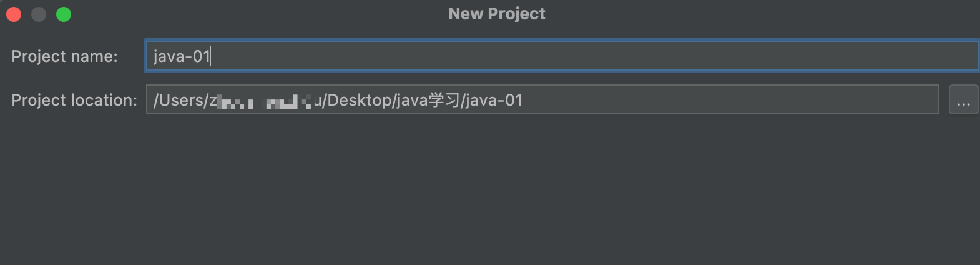Focus the Project name input field
Viewport: 980px width, 265px height.
click(562, 56)
